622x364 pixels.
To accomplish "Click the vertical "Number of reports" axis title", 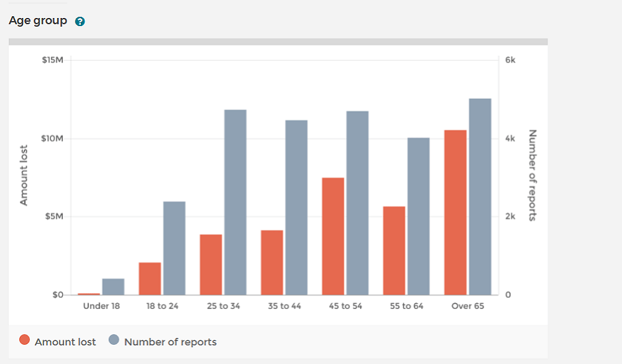I will 533,175.
